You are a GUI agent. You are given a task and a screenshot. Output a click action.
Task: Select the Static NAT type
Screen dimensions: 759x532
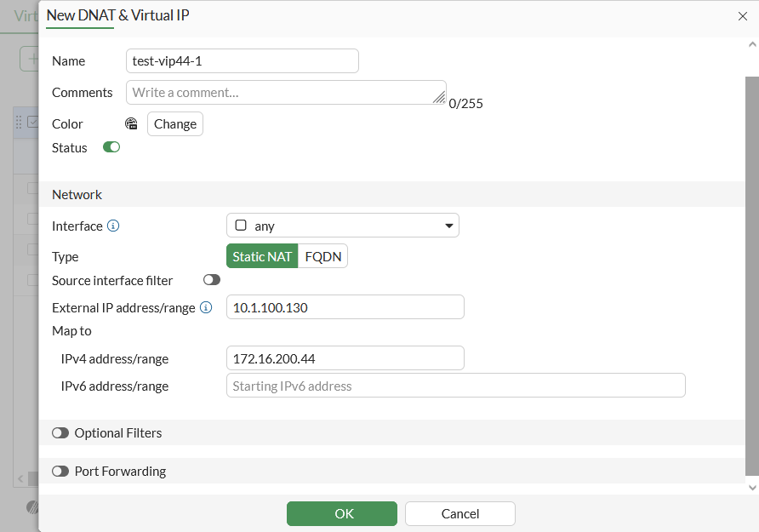pyautogui.click(x=262, y=256)
